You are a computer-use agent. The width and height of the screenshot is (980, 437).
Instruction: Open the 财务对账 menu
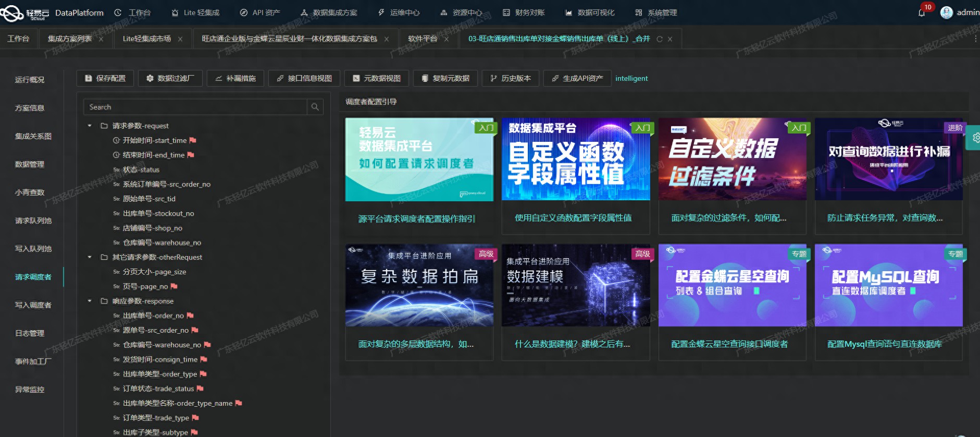pyautogui.click(x=524, y=13)
